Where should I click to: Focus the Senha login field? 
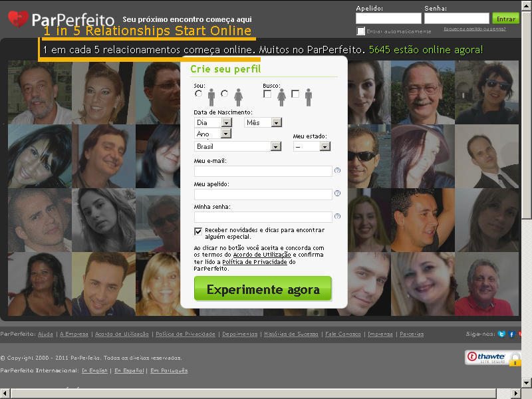click(457, 19)
